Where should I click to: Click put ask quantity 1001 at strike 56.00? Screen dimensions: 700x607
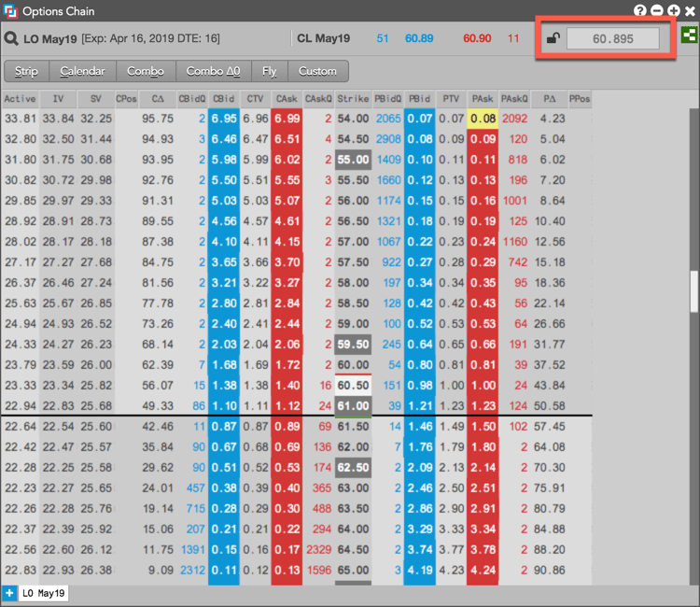pos(515,201)
